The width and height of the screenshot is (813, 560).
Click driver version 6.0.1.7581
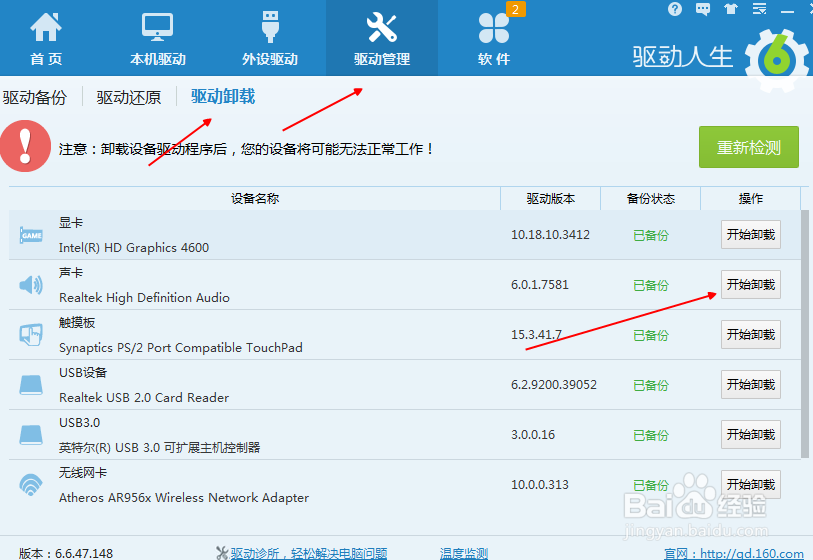540,285
